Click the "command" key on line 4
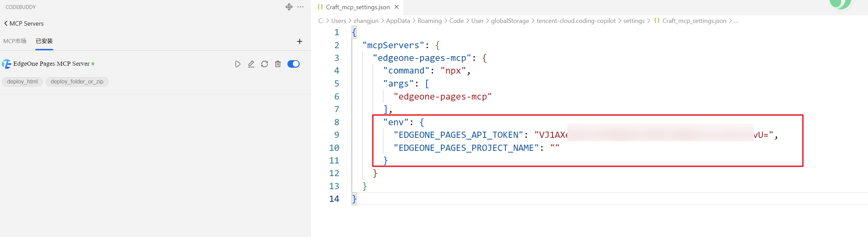Screen dimensions: 868x237 tap(406, 71)
